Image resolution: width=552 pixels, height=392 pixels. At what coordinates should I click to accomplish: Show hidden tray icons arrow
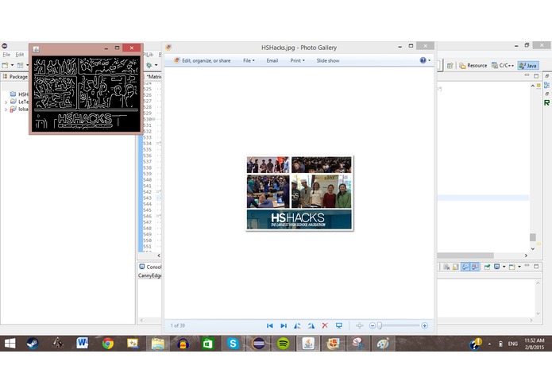pos(489,344)
